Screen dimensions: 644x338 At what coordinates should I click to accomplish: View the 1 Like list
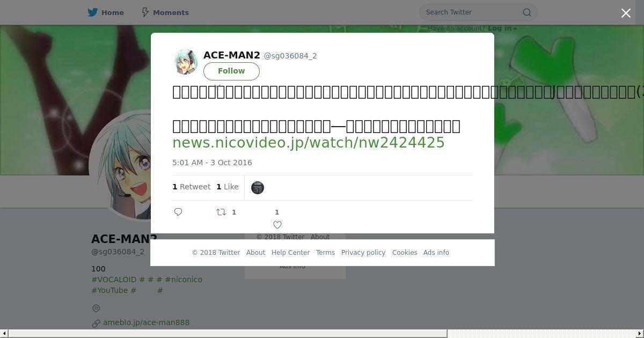(x=228, y=187)
